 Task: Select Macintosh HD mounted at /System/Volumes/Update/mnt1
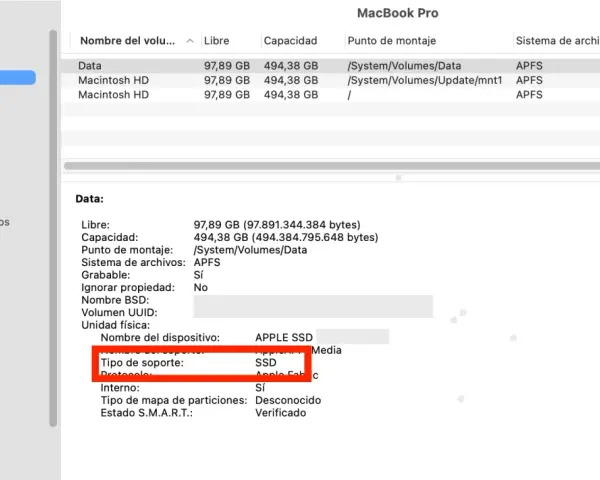(x=330, y=80)
